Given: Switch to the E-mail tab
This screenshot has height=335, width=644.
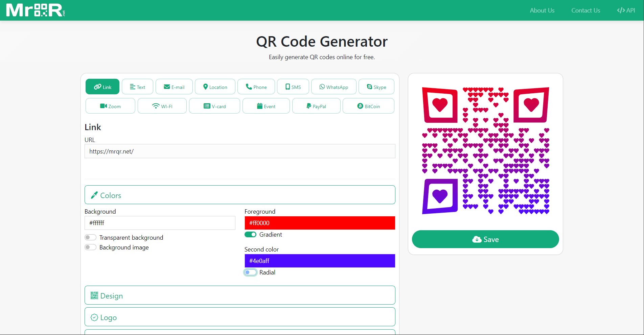Looking at the screenshot, I should [174, 87].
